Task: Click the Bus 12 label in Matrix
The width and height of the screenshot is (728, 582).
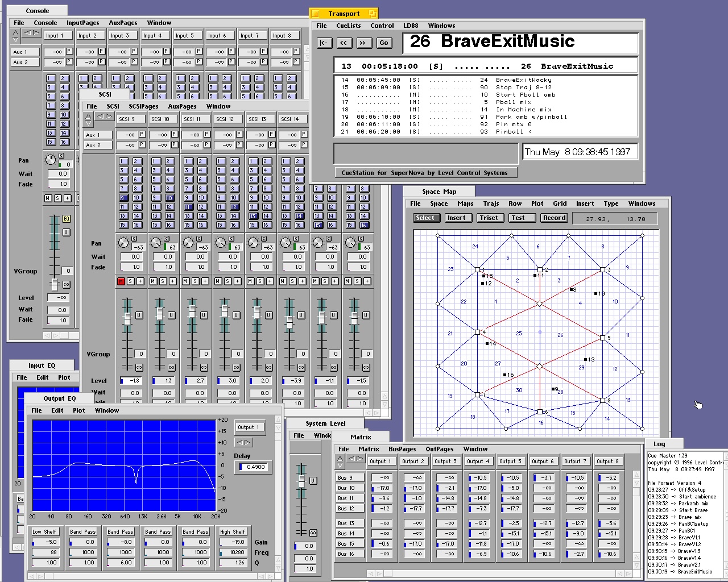Action: [x=350, y=509]
